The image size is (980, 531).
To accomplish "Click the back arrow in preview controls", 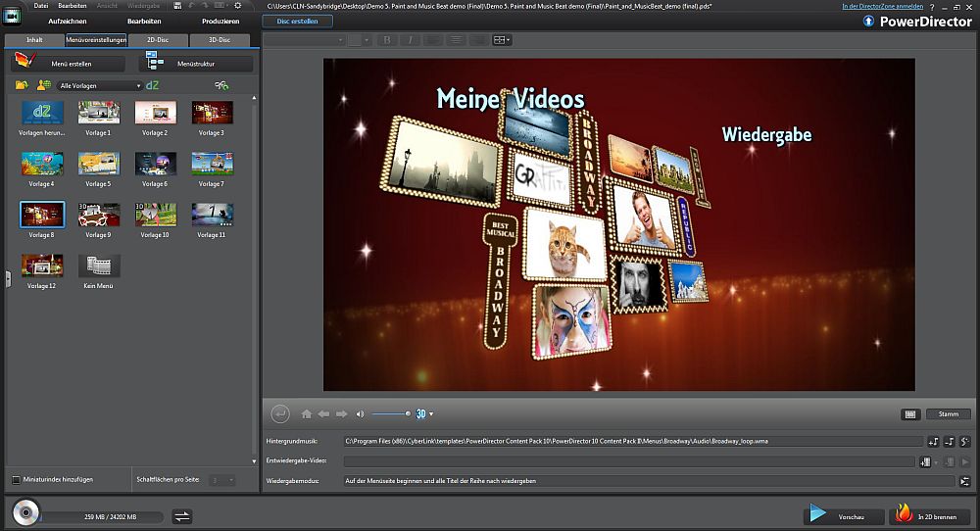I will click(323, 413).
